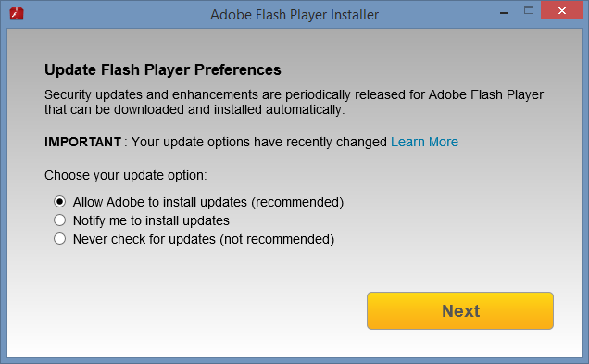Viewport: 589px width, 364px height.
Task: Pick the 'Never check for updates' radio circle
Action: pos(59,239)
